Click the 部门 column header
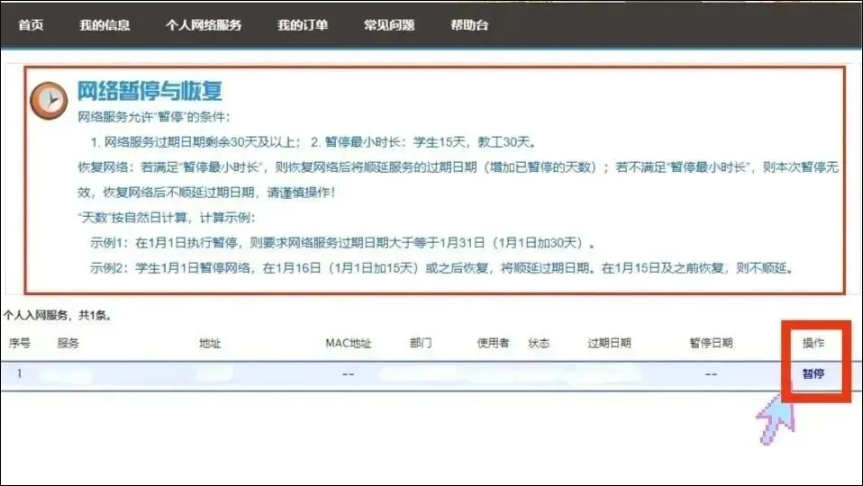The width and height of the screenshot is (863, 486). [x=421, y=343]
